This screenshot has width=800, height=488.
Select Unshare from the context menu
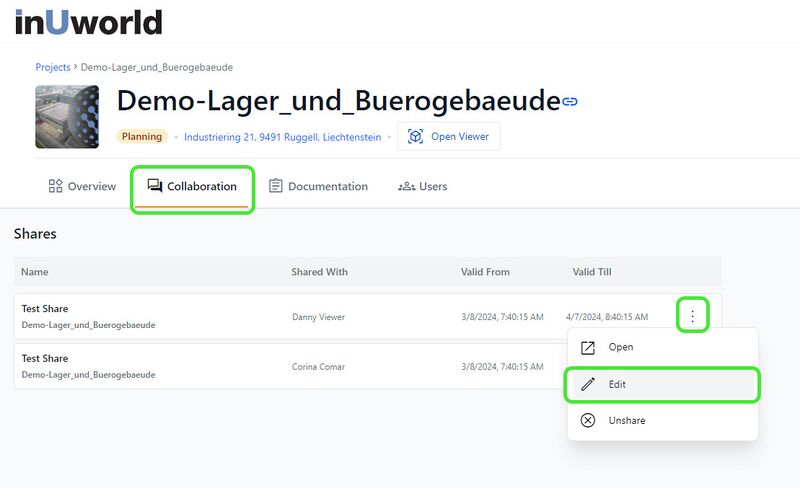[627, 421]
